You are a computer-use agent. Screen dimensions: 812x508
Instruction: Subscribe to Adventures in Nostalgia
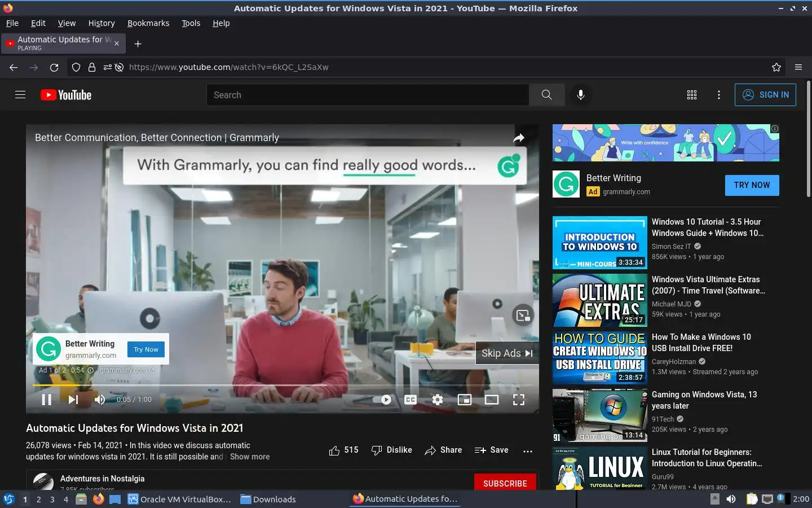pos(505,483)
